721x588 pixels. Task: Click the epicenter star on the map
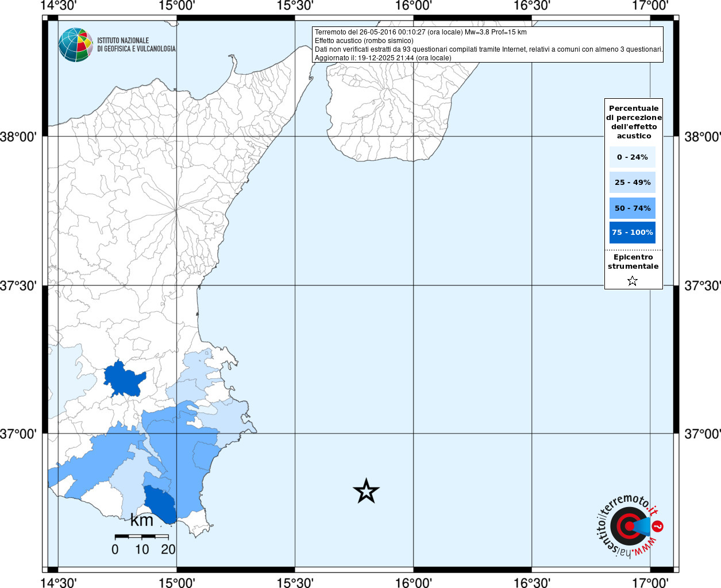click(x=366, y=491)
